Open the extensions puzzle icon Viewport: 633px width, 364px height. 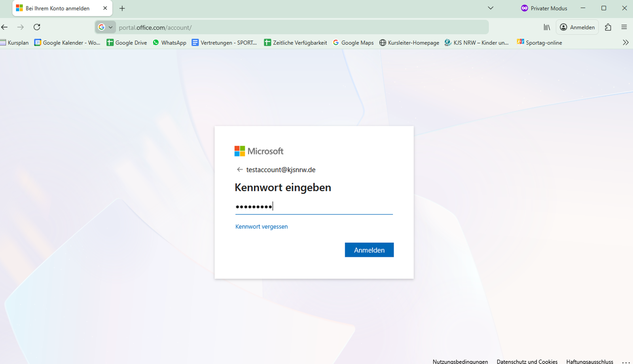(608, 27)
